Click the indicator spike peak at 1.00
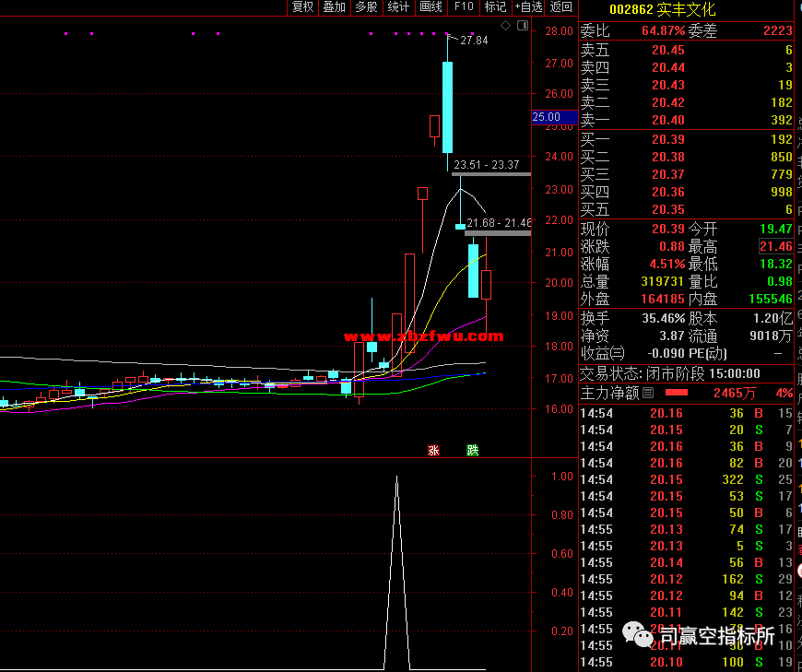The width and height of the screenshot is (802, 672). 397,477
